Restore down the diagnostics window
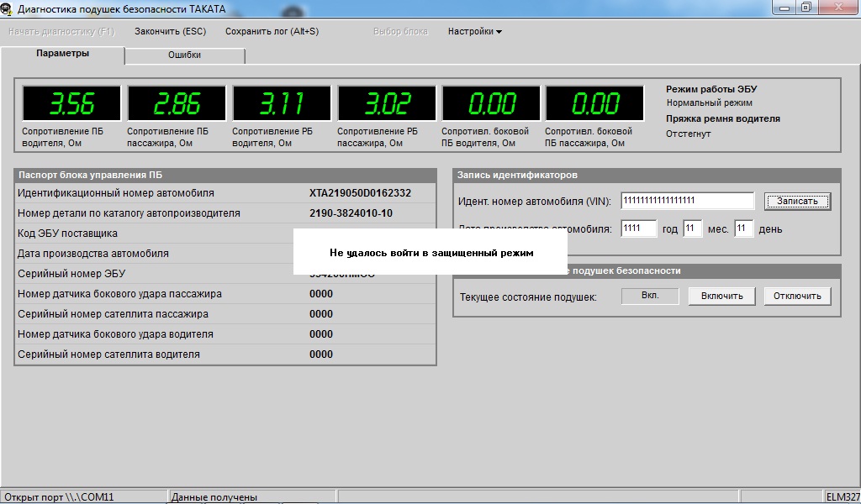 (806, 8)
